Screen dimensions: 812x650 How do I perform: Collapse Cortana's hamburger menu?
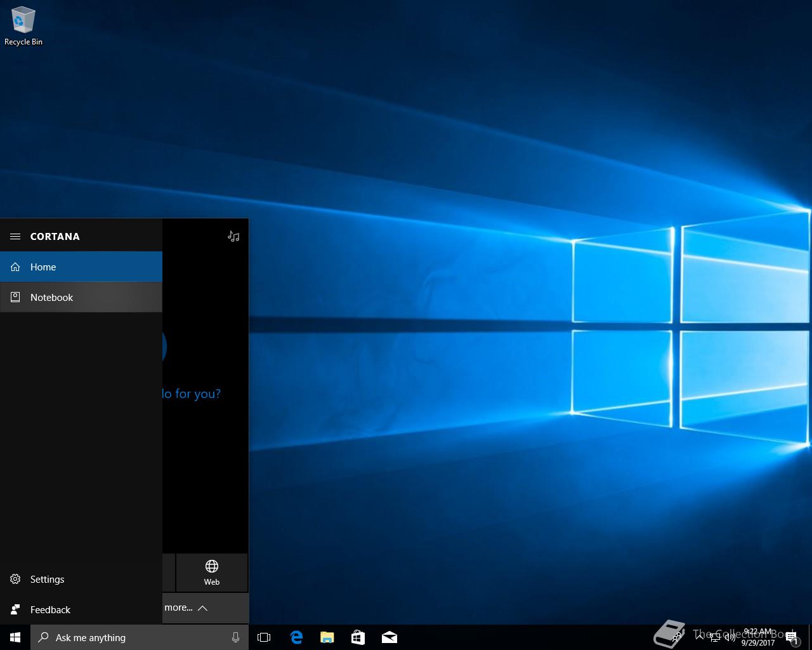15,236
